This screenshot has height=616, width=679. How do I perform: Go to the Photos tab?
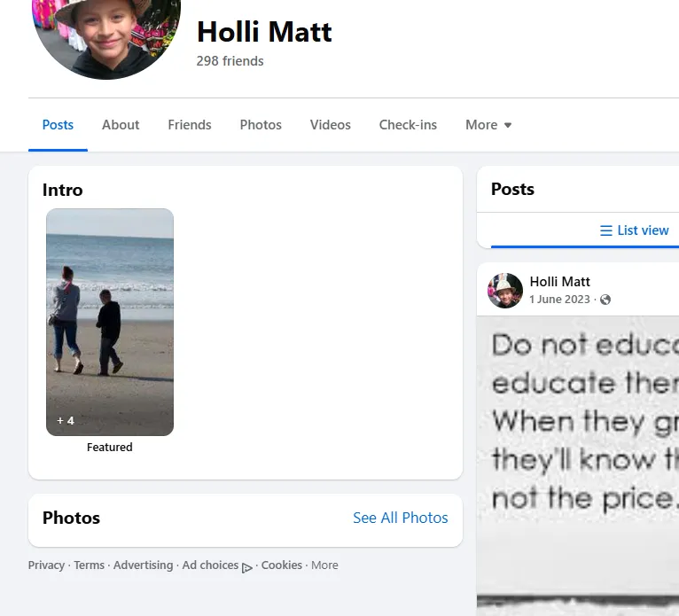(x=261, y=125)
